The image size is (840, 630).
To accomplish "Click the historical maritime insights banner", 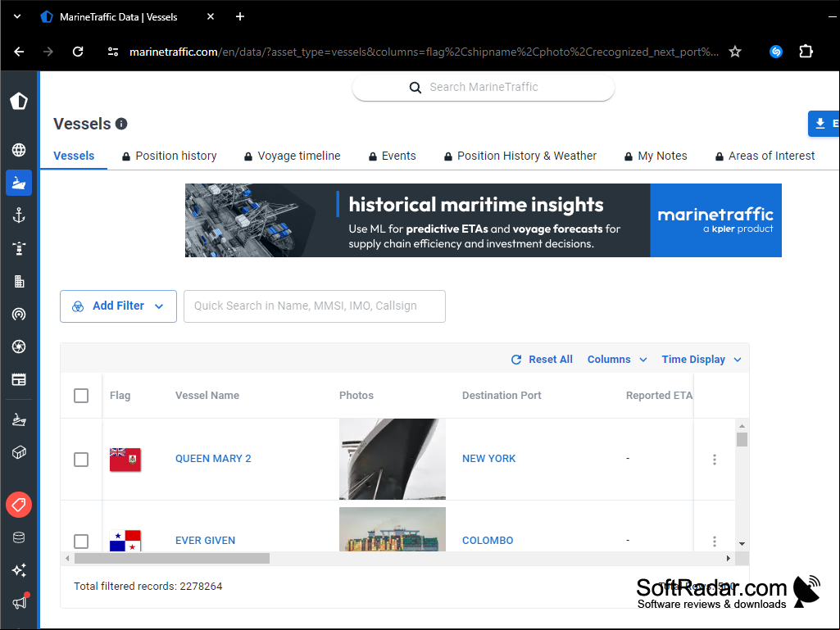I will coord(484,220).
